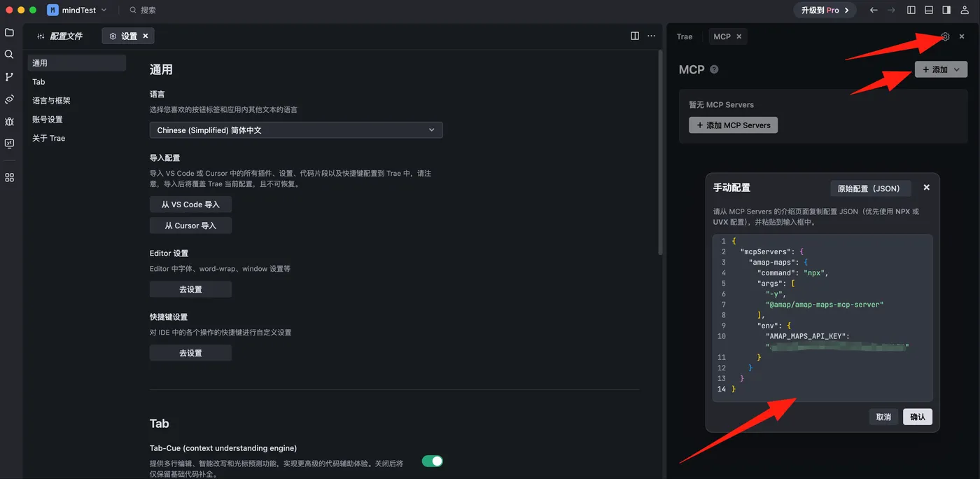Toggle the Tab-Cue switch off
The height and width of the screenshot is (479, 980).
(433, 461)
